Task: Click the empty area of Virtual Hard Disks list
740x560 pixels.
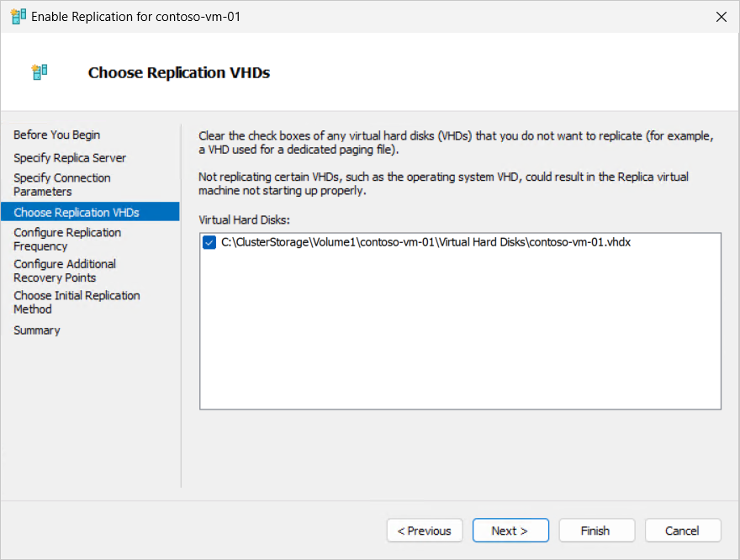Action: pos(460,336)
